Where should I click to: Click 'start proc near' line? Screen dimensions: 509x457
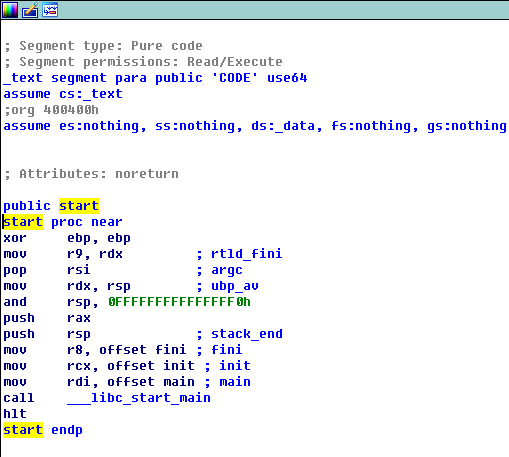[63, 222]
